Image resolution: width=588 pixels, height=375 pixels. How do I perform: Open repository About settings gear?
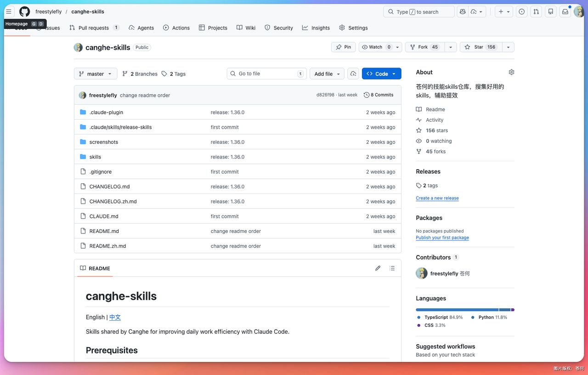click(x=511, y=72)
